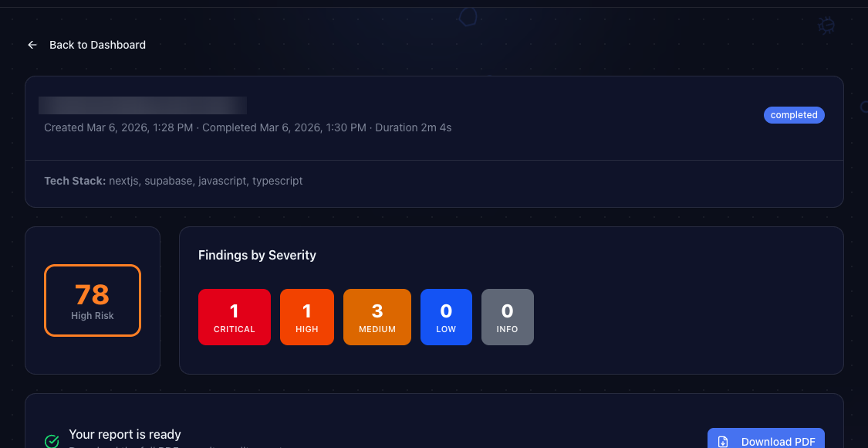Click the bug icon in top-right corner
This screenshot has height=448, width=868.
[x=826, y=25]
